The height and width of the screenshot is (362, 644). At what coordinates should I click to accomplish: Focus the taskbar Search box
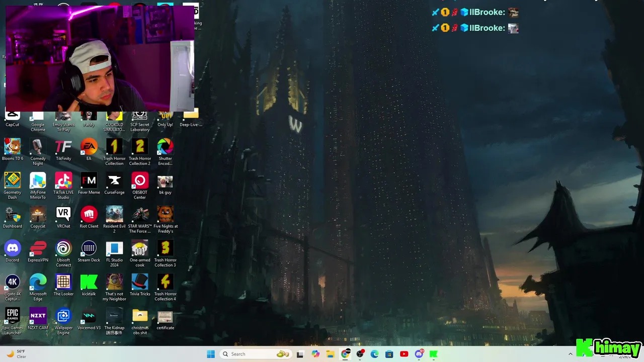(256, 354)
